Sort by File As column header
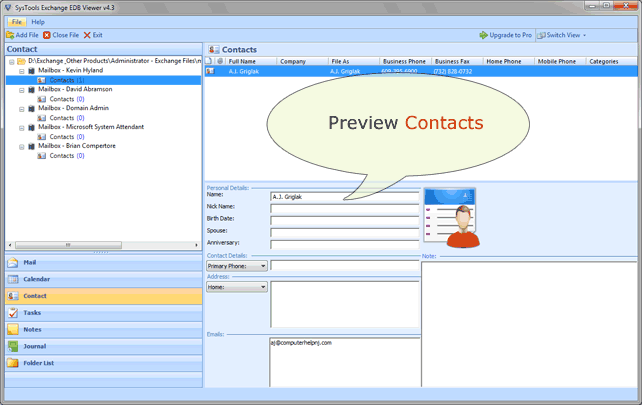Screen dimensions: 642x405 pos(354,61)
